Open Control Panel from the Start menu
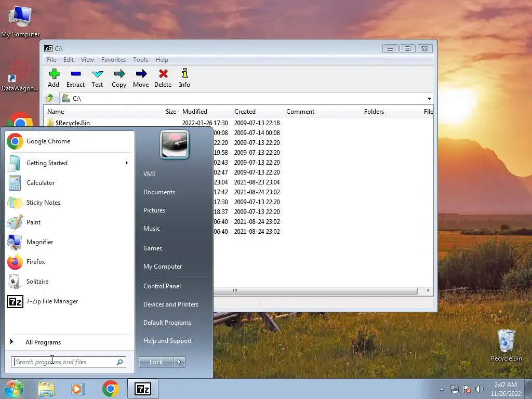The image size is (532, 399). coord(162,286)
